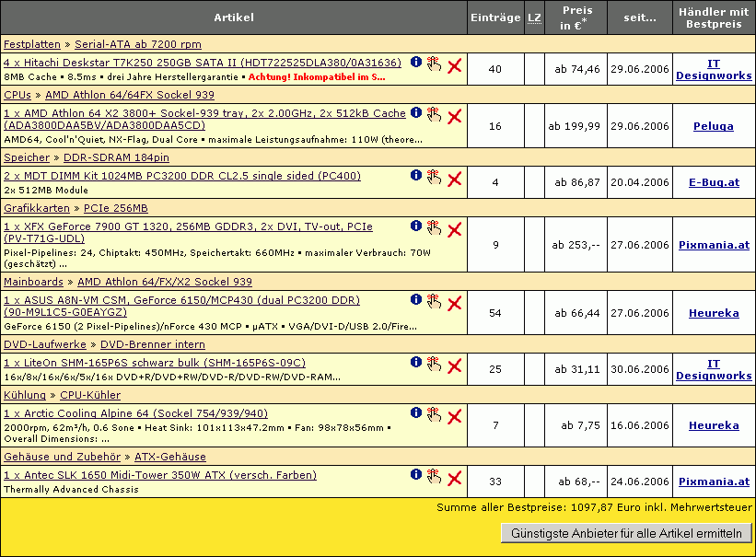756x557 pixels.
Task: Open Arctic Cooling Alpine 64 product link
Action: click(x=135, y=413)
